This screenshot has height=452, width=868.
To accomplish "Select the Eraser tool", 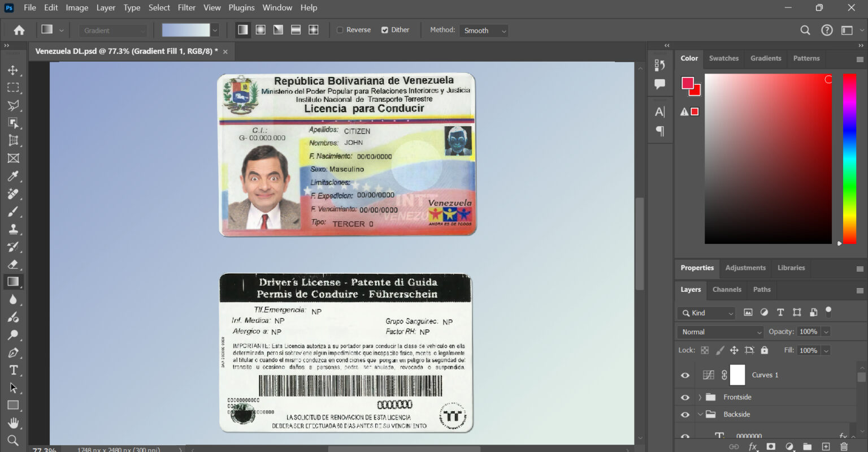I will (x=13, y=264).
